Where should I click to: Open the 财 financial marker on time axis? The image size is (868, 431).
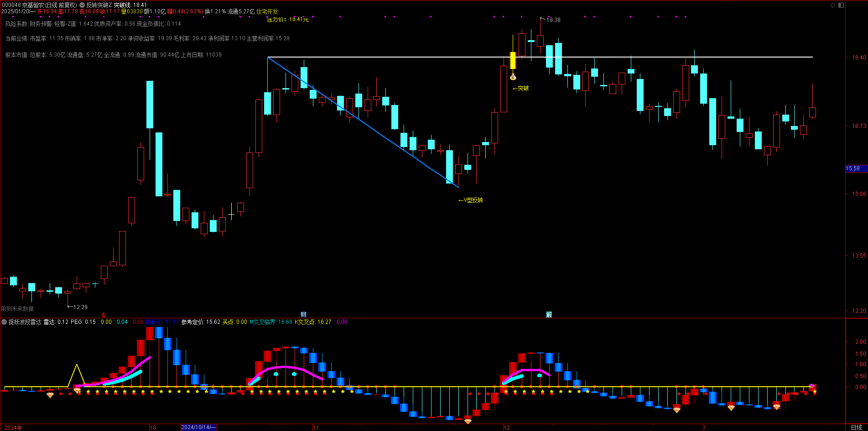pyautogui.click(x=303, y=314)
